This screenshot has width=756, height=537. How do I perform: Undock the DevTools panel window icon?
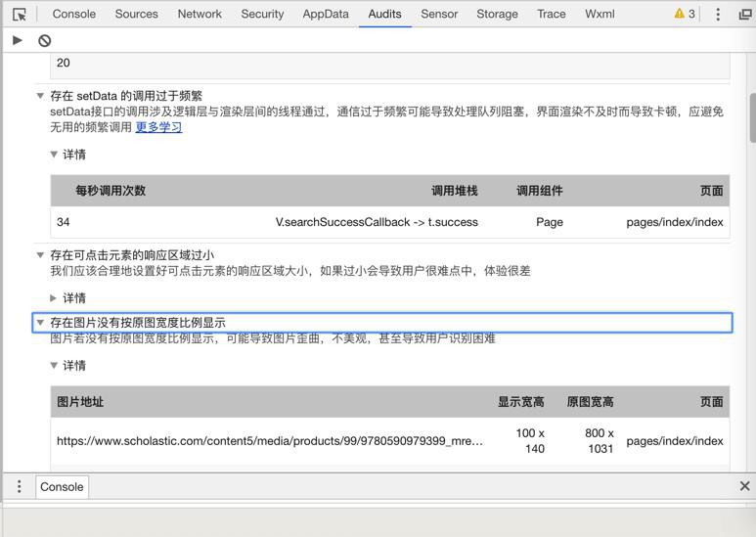click(745, 15)
